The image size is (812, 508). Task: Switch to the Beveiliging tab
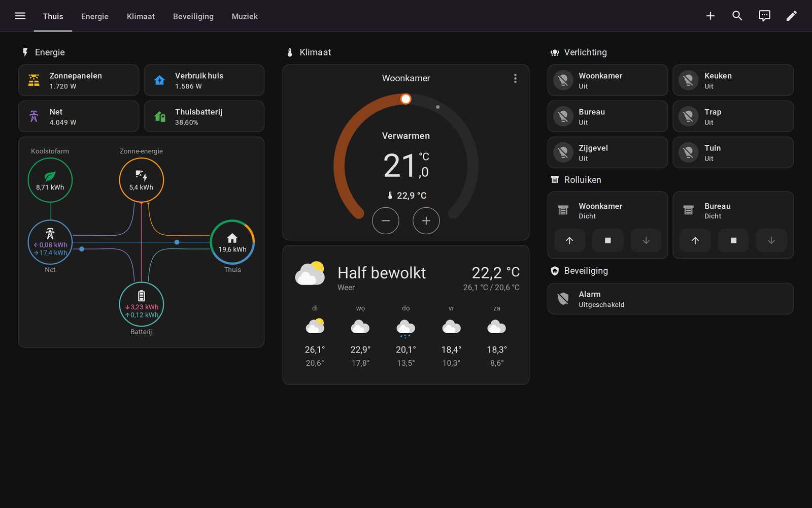pyautogui.click(x=193, y=16)
